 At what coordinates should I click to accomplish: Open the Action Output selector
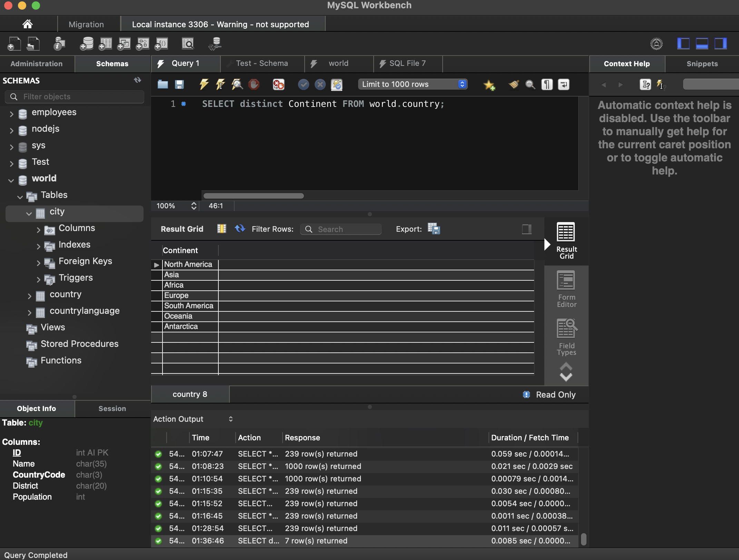click(x=193, y=419)
